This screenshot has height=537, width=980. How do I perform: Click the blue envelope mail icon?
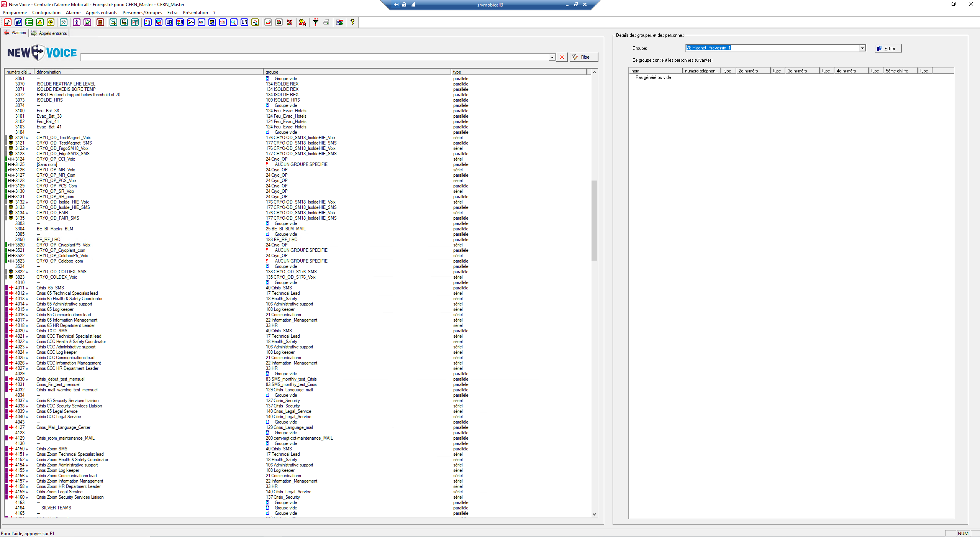point(212,22)
